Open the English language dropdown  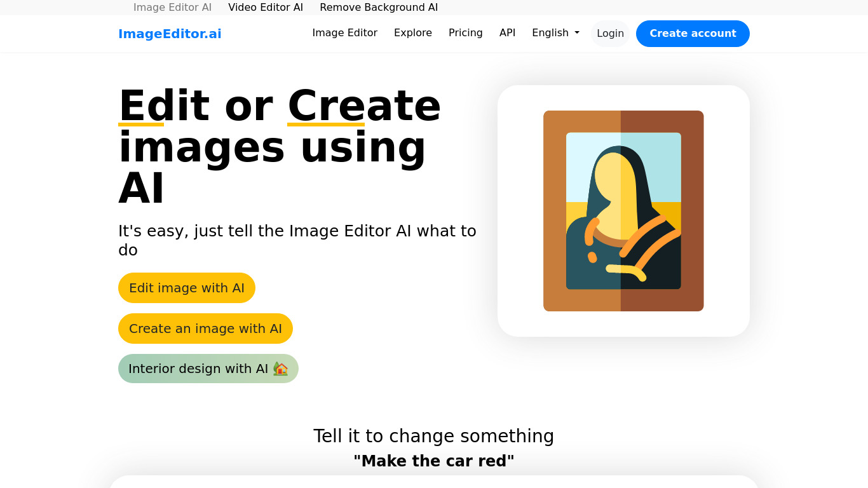(556, 33)
